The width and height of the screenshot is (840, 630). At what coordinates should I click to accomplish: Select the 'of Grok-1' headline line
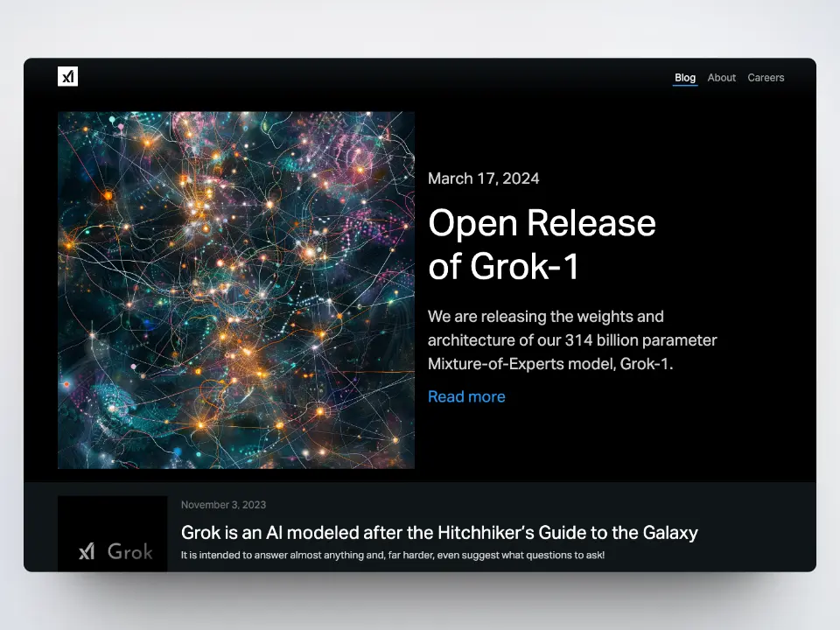[504, 267]
